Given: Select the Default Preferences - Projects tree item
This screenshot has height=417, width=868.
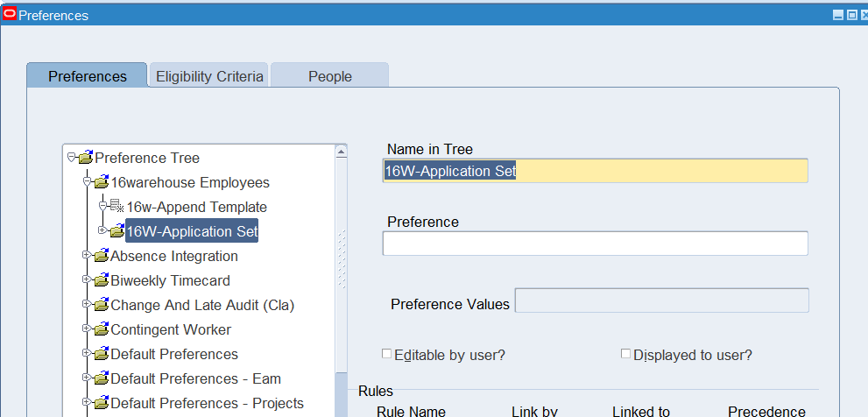Looking at the screenshot, I should click(207, 404).
